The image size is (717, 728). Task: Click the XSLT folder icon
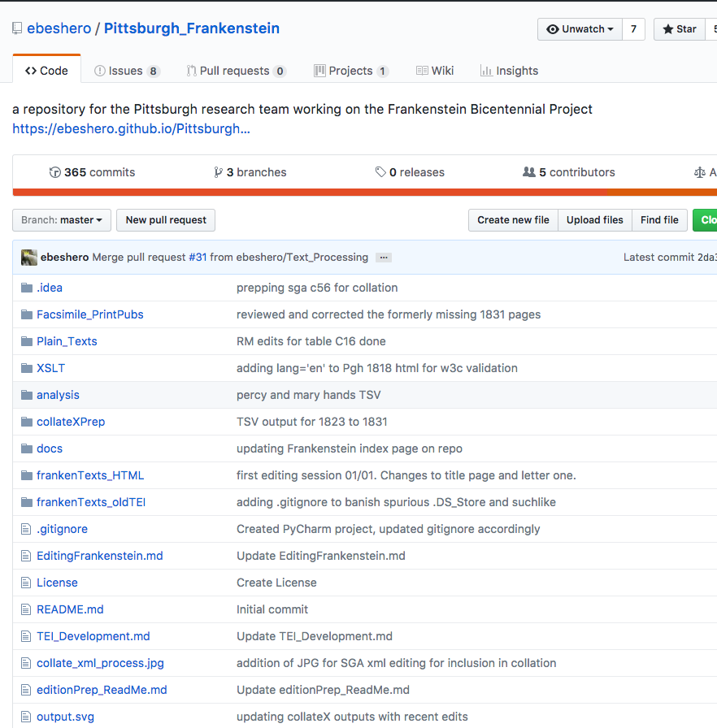(27, 368)
